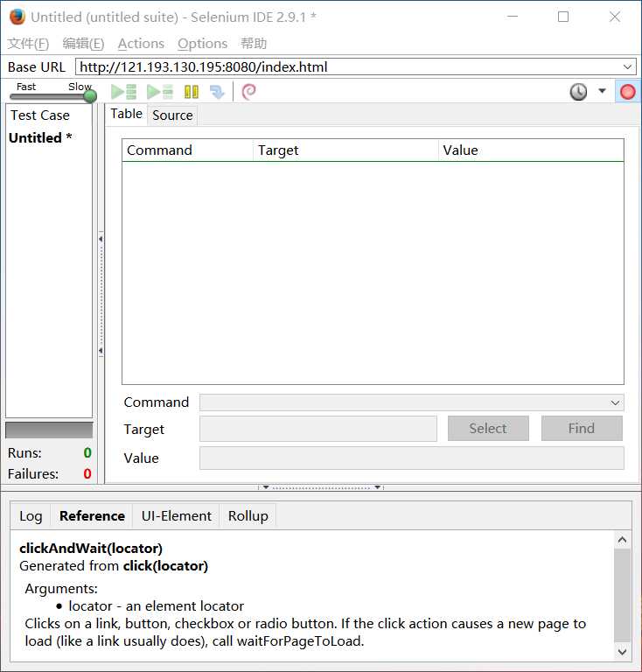Viewport: 642px width, 672px height.
Task: Click the Command column header
Action: click(187, 150)
